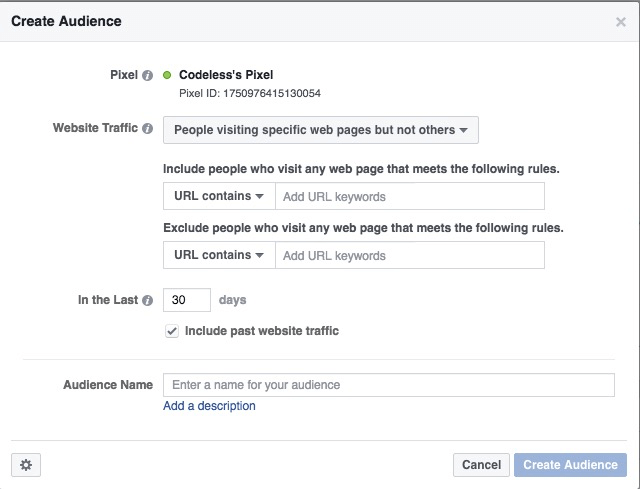Click the days number field showing 30

(x=187, y=300)
